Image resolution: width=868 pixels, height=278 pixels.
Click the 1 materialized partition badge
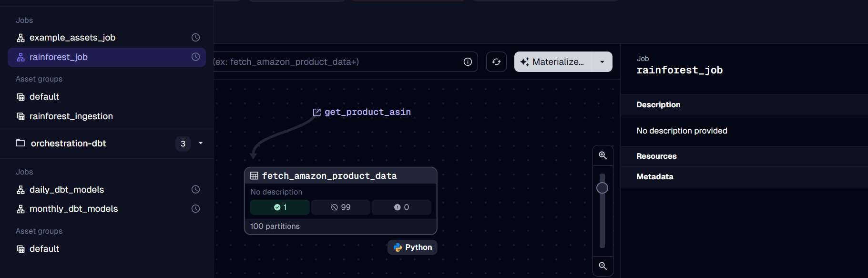[280, 207]
